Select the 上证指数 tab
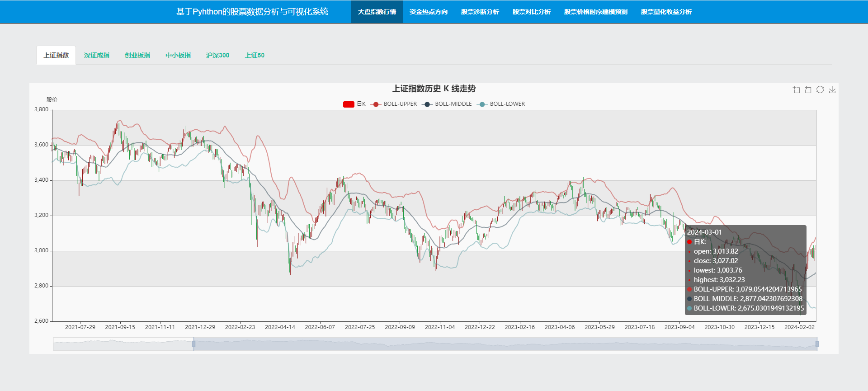 pyautogui.click(x=56, y=55)
